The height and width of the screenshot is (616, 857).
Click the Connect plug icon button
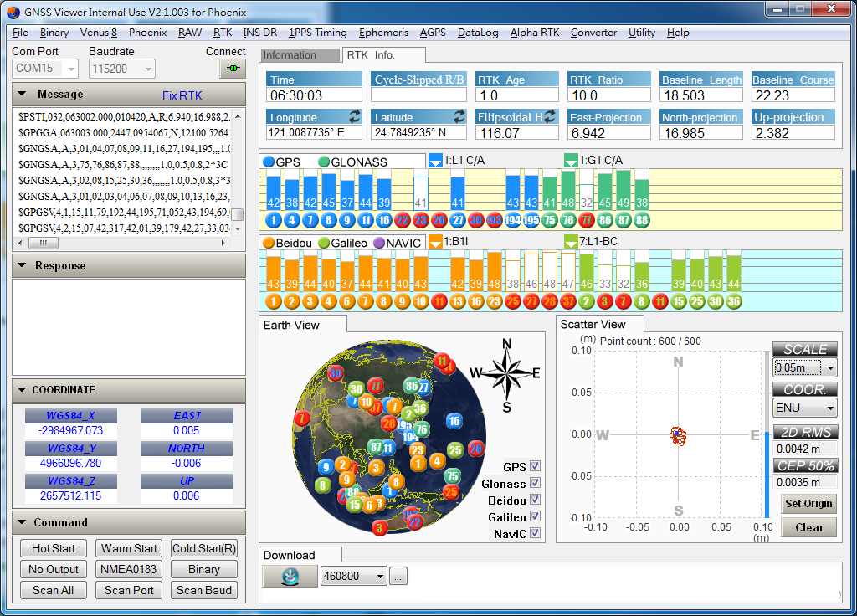point(233,68)
